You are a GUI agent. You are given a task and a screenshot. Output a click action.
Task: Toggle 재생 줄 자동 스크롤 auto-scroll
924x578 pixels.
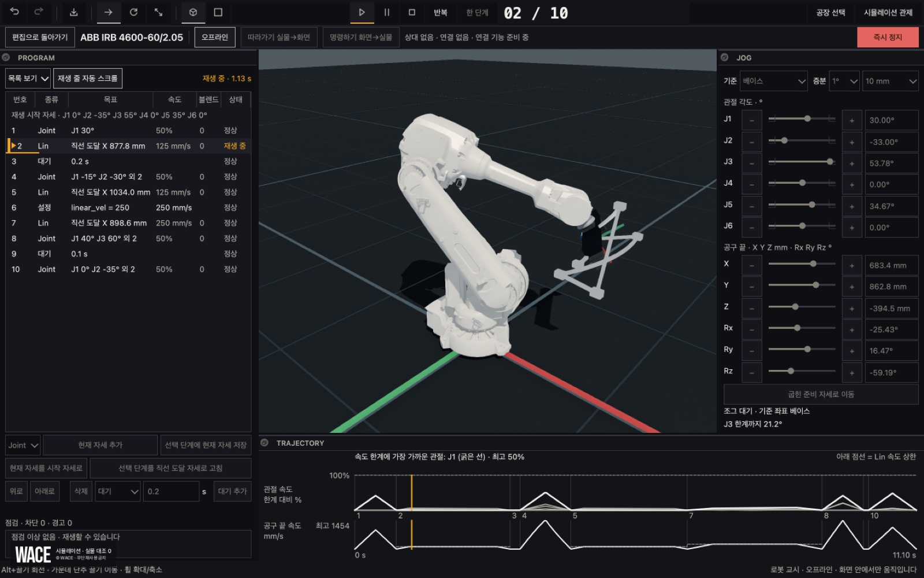[x=88, y=78]
